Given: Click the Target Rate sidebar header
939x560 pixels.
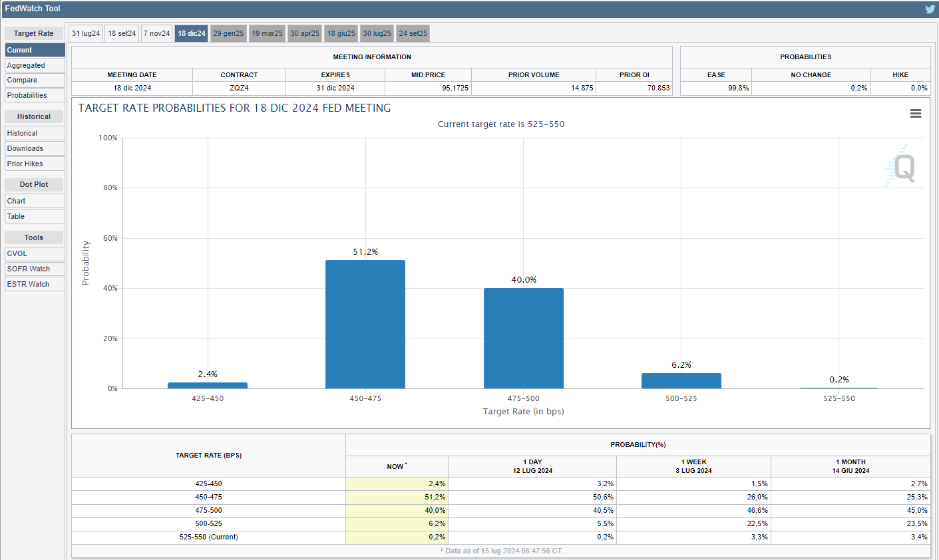Looking at the screenshot, I should [34, 33].
